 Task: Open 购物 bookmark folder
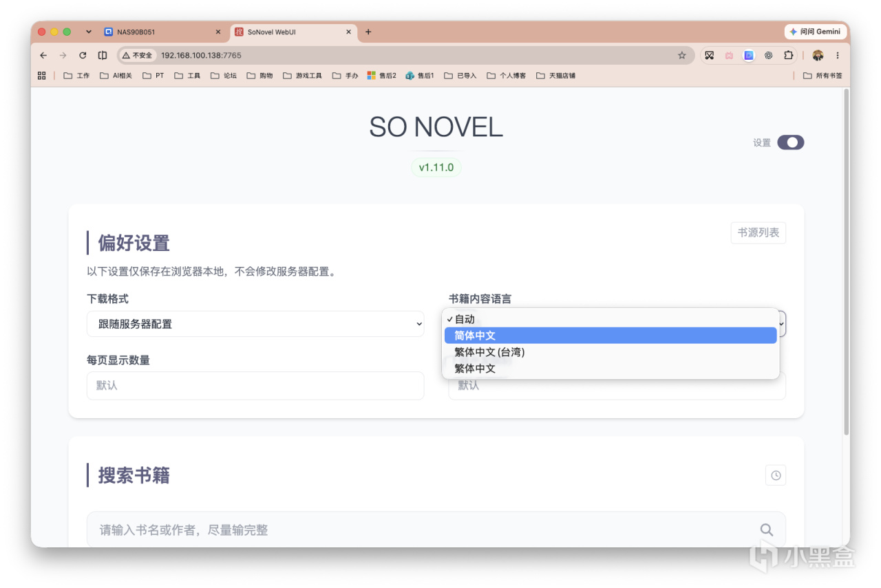(259, 76)
